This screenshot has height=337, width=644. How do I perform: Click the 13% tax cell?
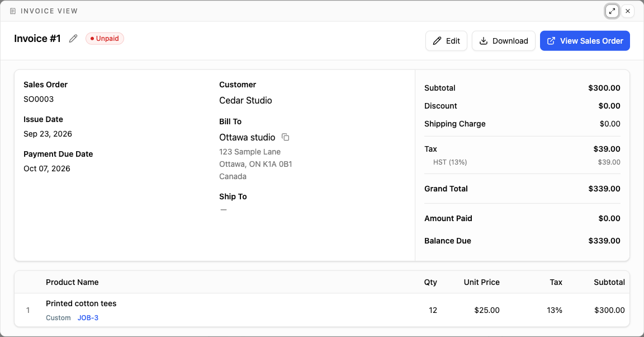555,310
